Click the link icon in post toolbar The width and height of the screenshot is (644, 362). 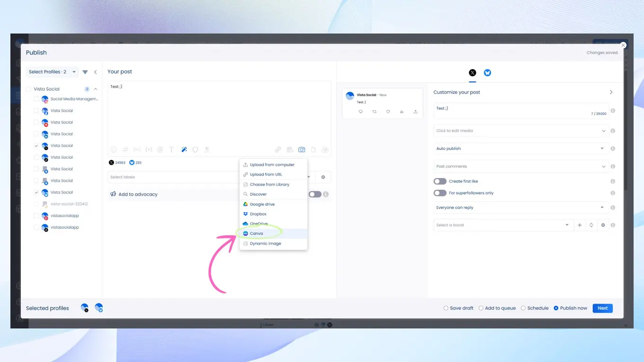(x=278, y=150)
